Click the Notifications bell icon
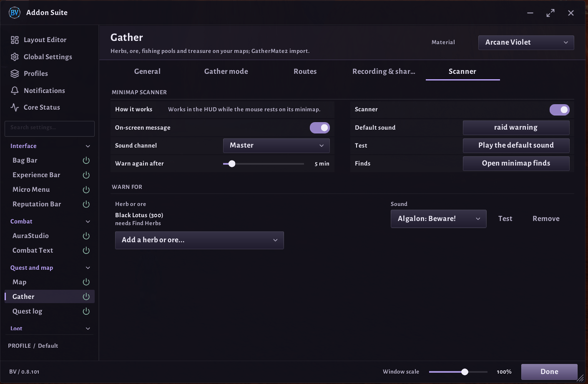The width and height of the screenshot is (588, 384). [15, 90]
